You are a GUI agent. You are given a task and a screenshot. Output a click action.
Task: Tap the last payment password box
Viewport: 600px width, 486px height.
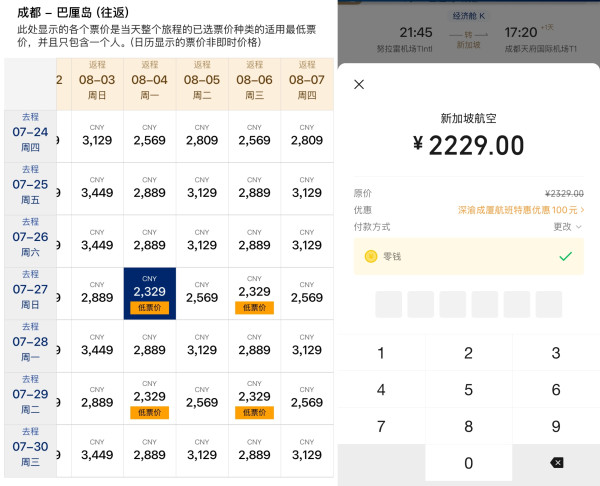pos(549,304)
